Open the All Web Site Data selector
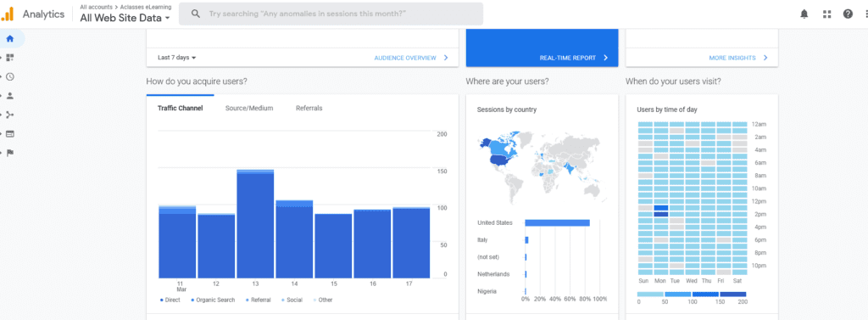The height and width of the screenshot is (320, 868). (x=125, y=18)
